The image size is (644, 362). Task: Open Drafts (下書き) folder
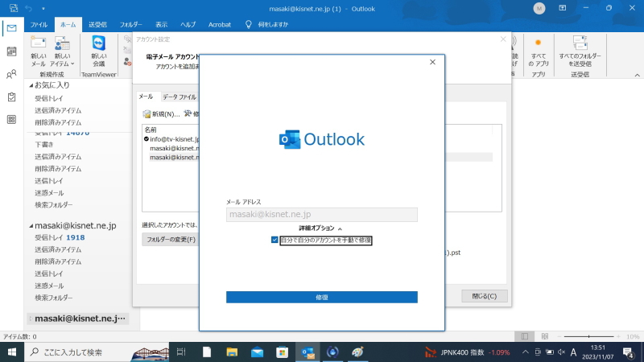tap(44, 145)
